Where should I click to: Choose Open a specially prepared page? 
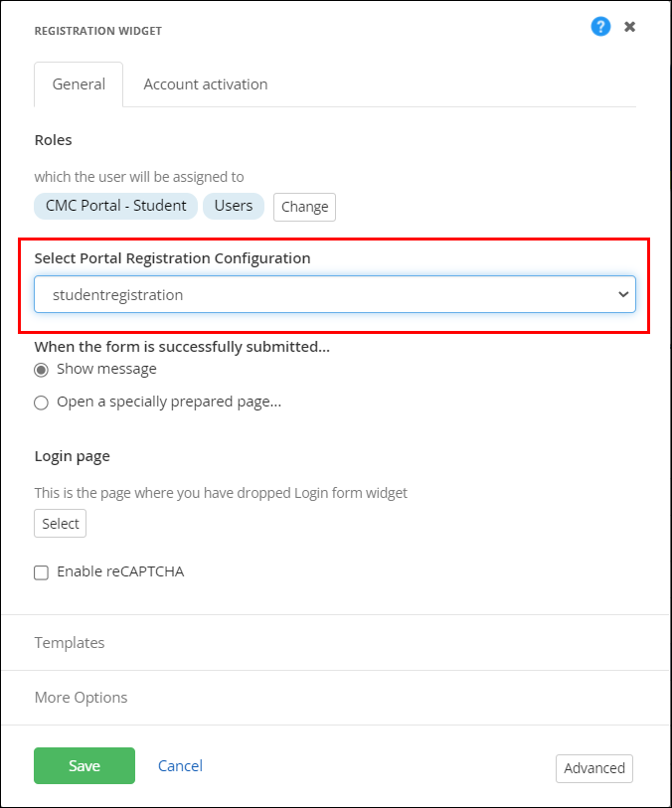coord(41,403)
